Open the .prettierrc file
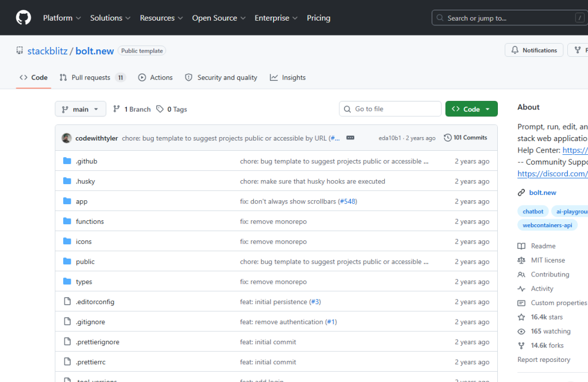The image size is (588, 382). click(90, 362)
